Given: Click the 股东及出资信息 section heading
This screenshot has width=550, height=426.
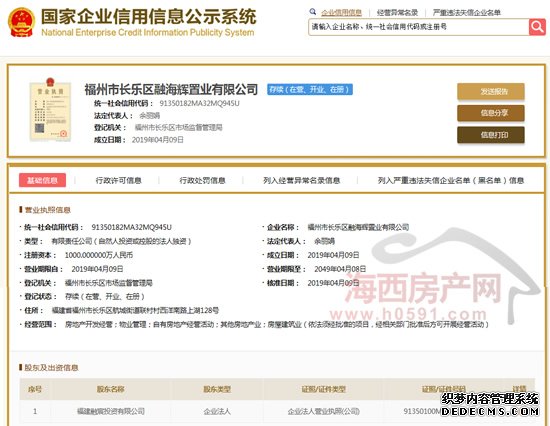Looking at the screenshot, I should [51, 368].
